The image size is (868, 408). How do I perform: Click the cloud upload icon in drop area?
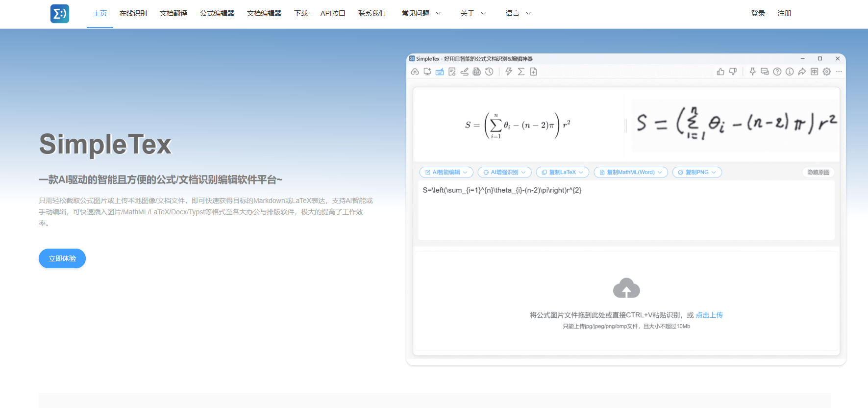(626, 288)
